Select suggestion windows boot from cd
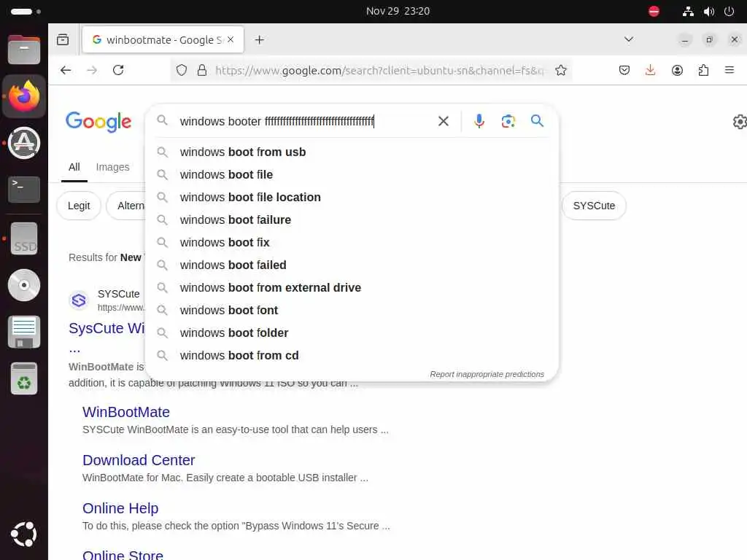747x560 pixels. (352, 356)
